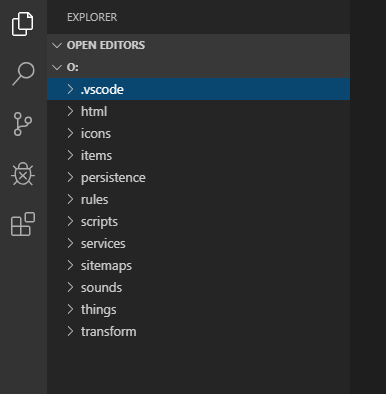Select the sitemaps folder
Viewport: 386px width, 394px height.
point(198,265)
